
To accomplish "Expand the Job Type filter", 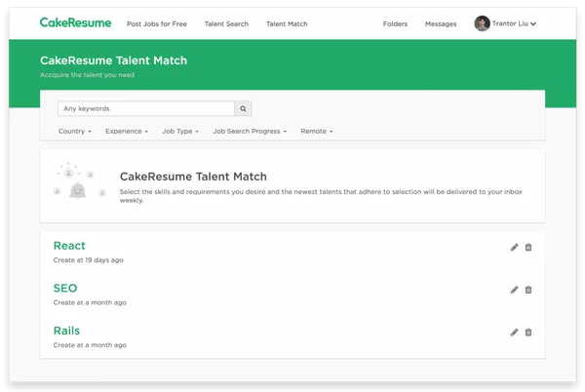I will coord(180,132).
